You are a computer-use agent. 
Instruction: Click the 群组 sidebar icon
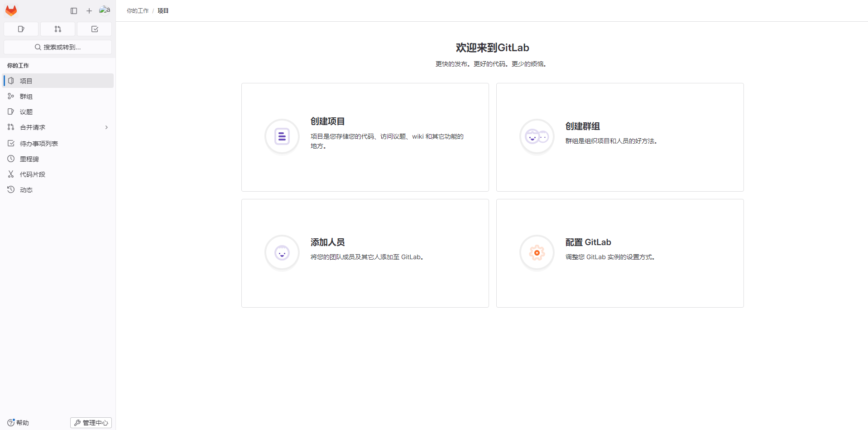click(11, 96)
